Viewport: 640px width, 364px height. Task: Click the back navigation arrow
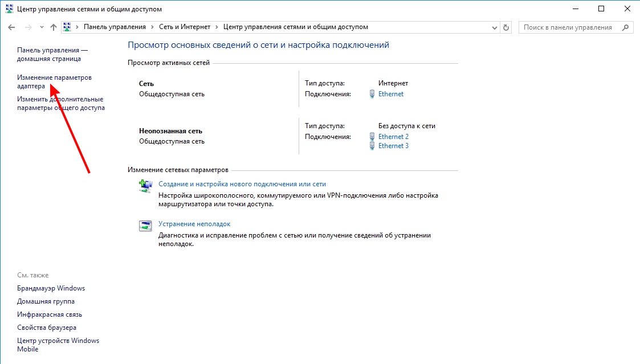pyautogui.click(x=11, y=27)
